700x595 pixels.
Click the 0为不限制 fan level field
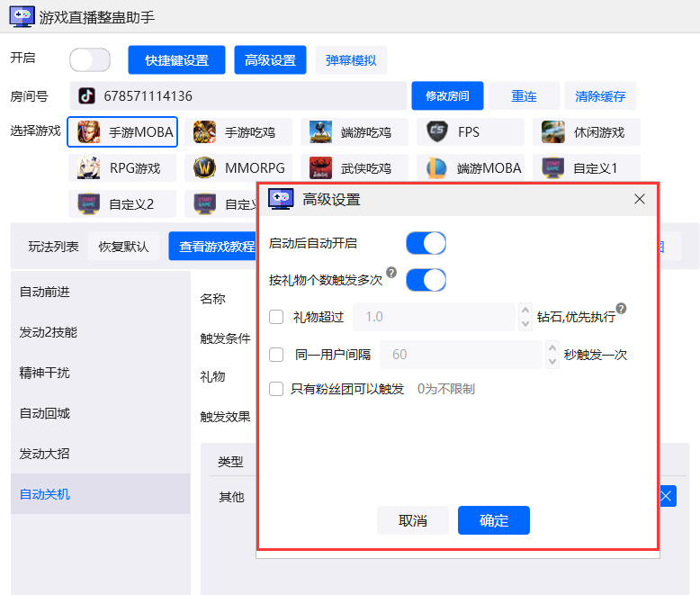445,389
